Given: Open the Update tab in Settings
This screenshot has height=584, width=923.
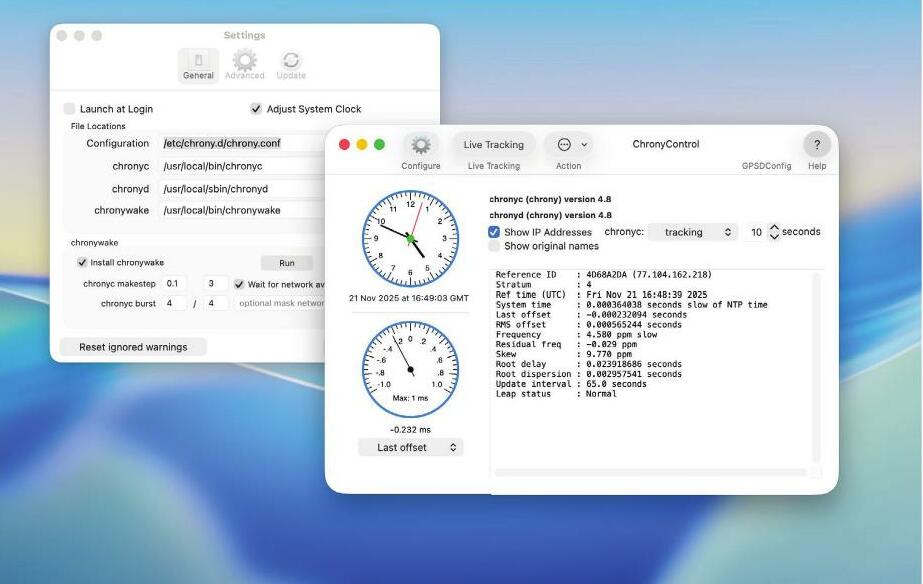Looking at the screenshot, I should click(291, 65).
